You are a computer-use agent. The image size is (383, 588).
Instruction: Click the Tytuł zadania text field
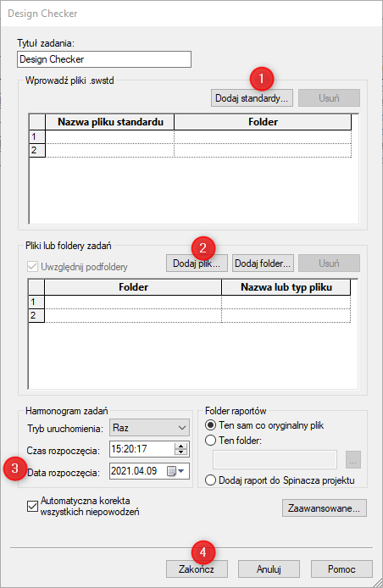coord(104,59)
